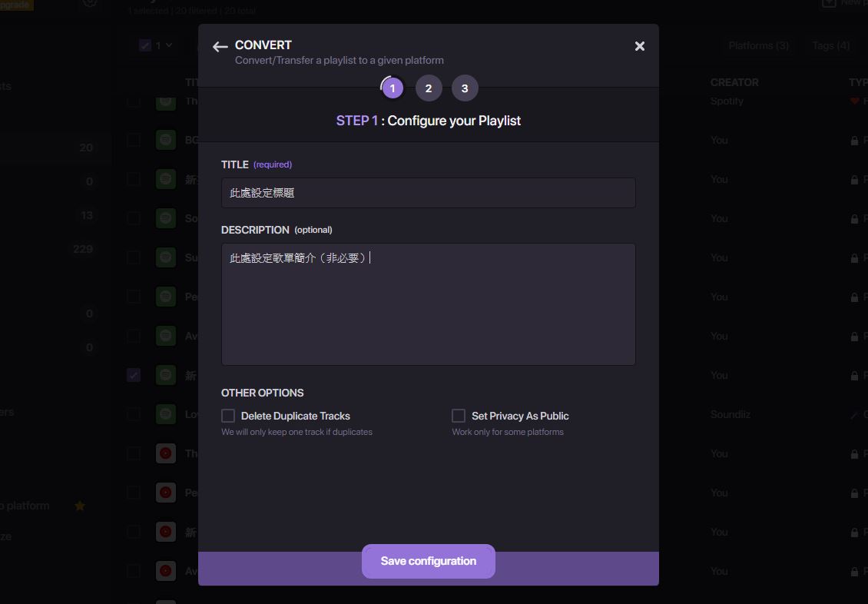Click the Save configuration button

[x=429, y=561]
